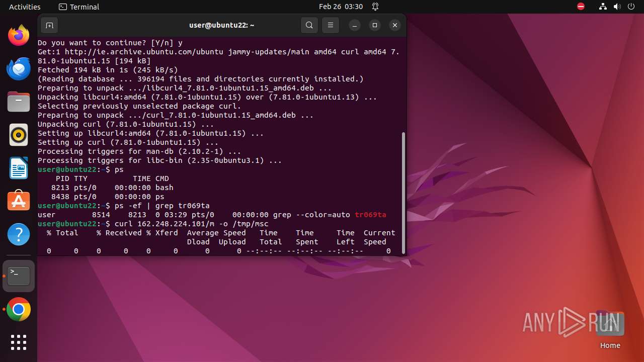The height and width of the screenshot is (362, 644).
Task: Click 'Preparing to unpack .../libcurl4' line
Action: pyautogui.click(x=185, y=88)
